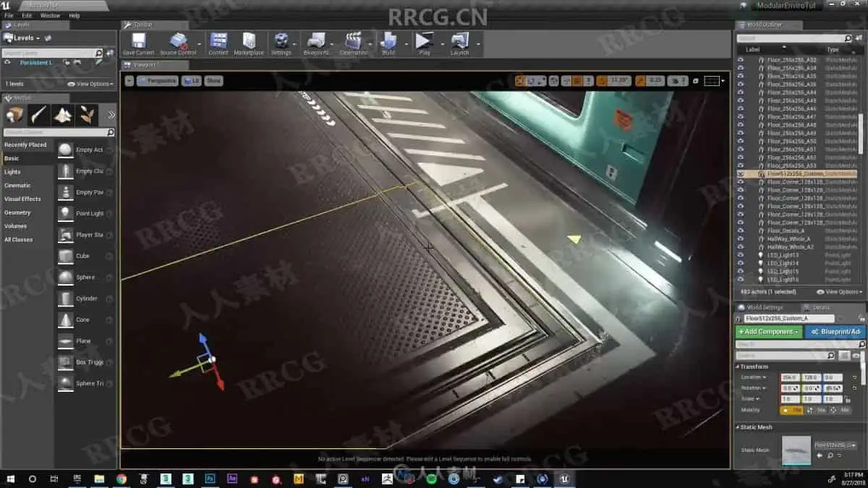Click the Cinematics toolbar icon
Image resolution: width=868 pixels, height=488 pixels.
click(353, 43)
